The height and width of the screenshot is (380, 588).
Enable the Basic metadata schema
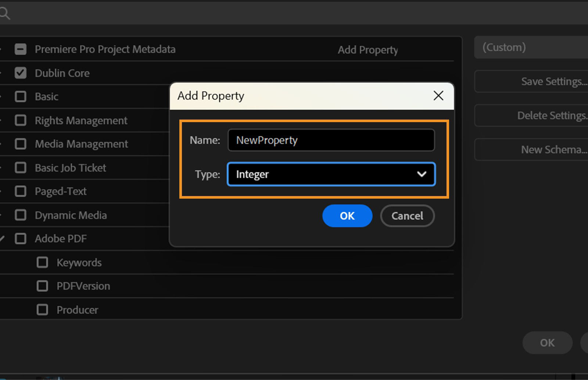[20, 96]
